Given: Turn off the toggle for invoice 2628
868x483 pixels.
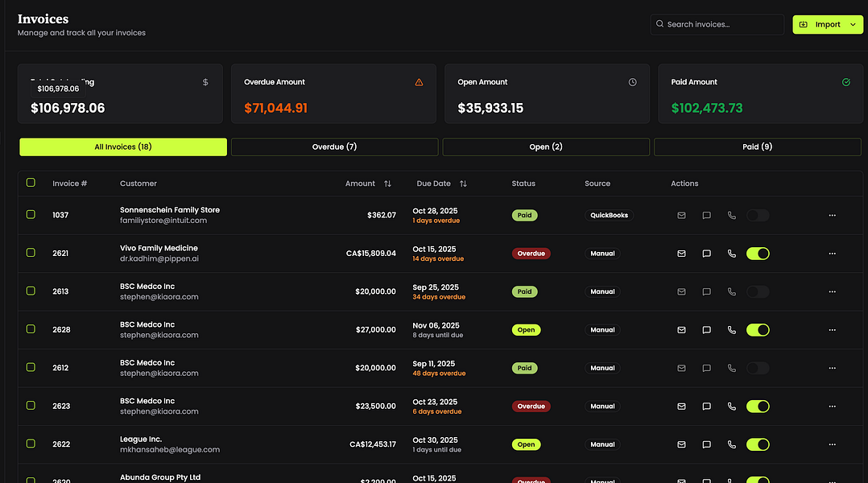Looking at the screenshot, I should click(758, 330).
